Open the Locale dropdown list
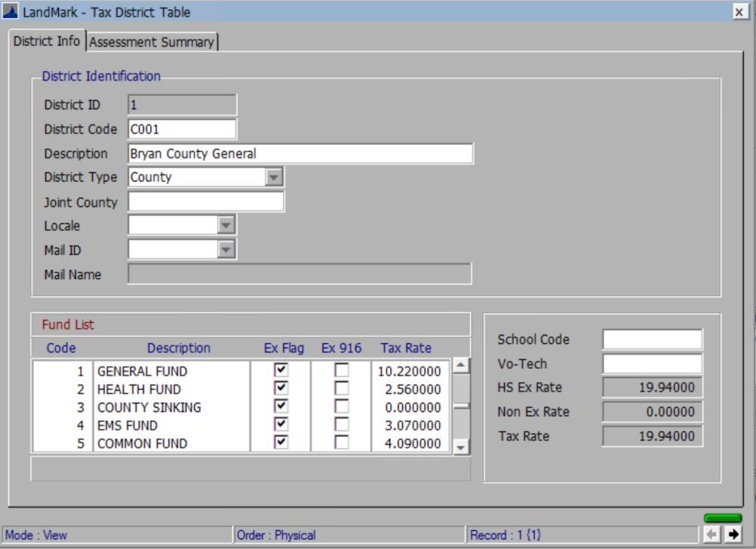 [x=226, y=225]
